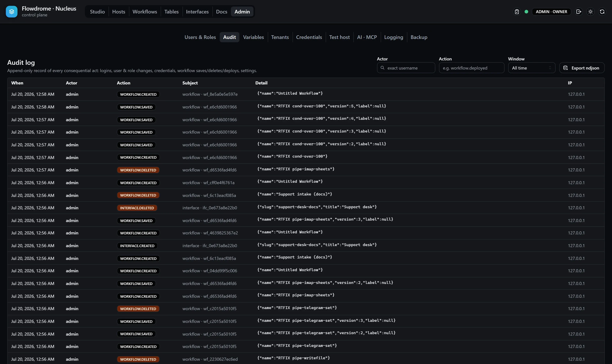
Task: Click the refresh sync icon
Action: pos(602,11)
